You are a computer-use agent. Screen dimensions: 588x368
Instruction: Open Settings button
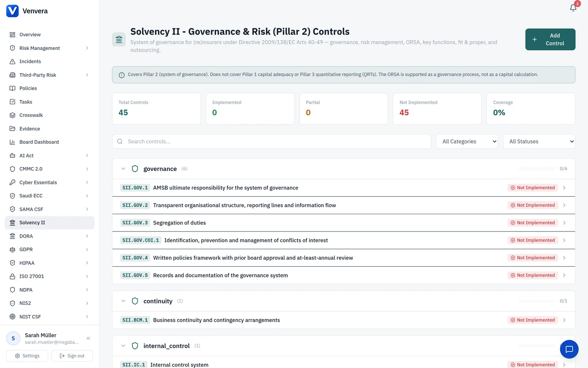pyautogui.click(x=27, y=356)
